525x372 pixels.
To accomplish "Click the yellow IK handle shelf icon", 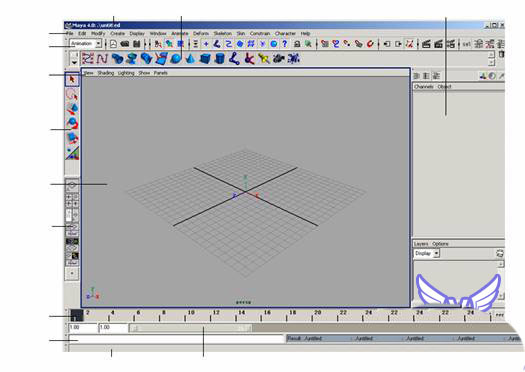I will tap(264, 59).
